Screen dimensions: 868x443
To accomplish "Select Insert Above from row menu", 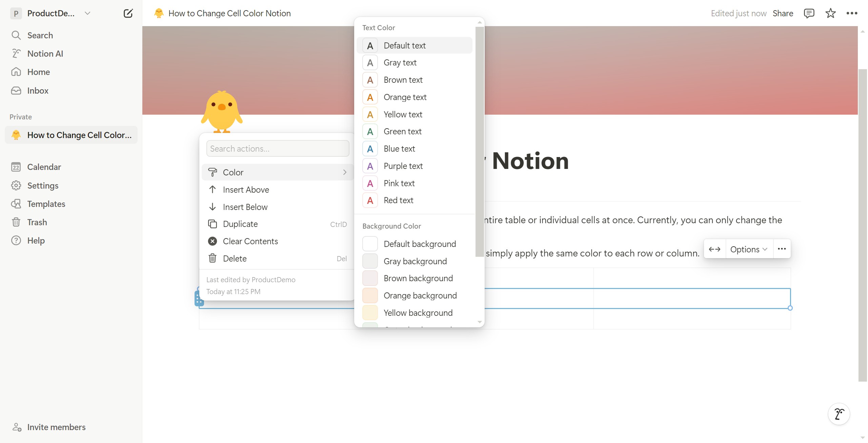I will (x=278, y=190).
